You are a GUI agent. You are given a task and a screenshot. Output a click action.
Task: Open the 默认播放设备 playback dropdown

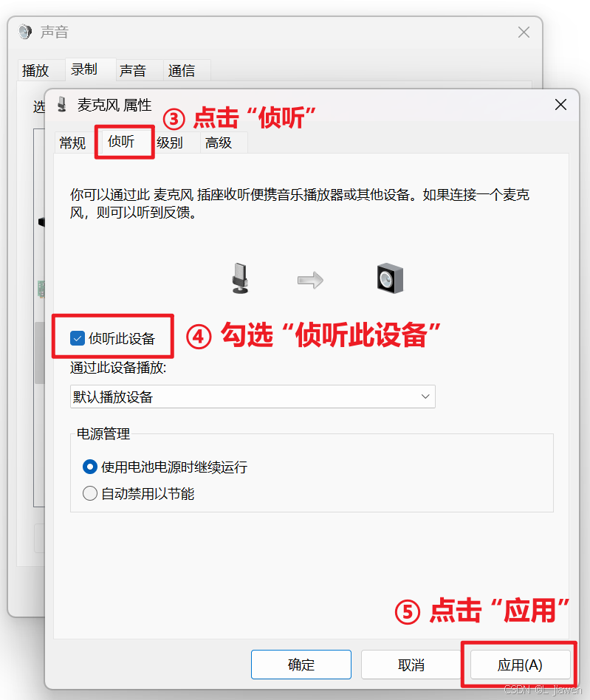[253, 397]
